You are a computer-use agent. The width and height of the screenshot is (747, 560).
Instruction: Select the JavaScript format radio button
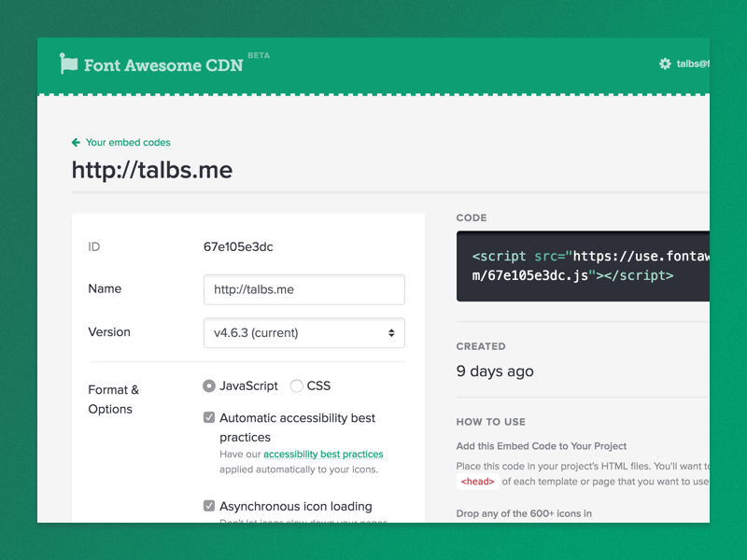[208, 385]
